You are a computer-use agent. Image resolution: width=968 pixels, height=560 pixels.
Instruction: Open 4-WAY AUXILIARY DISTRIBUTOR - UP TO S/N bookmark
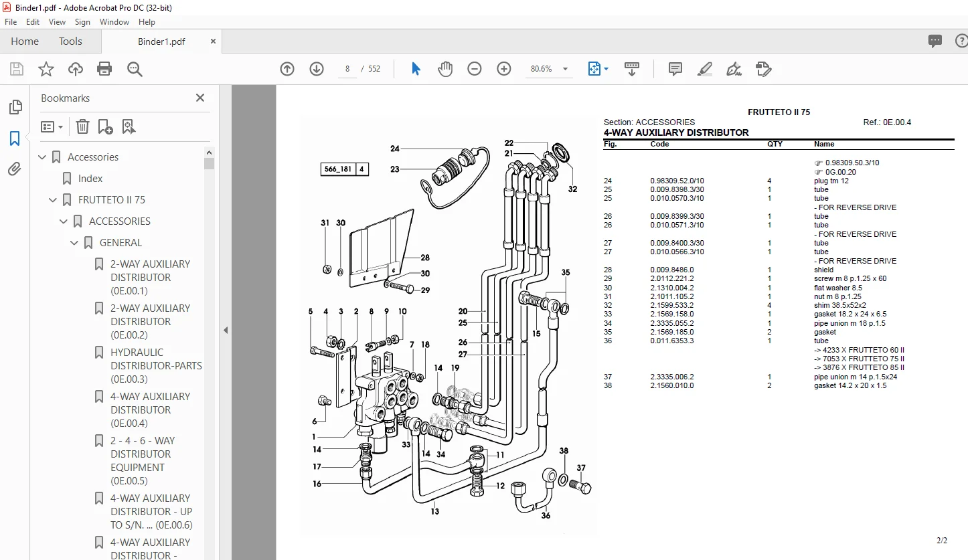pos(151,512)
